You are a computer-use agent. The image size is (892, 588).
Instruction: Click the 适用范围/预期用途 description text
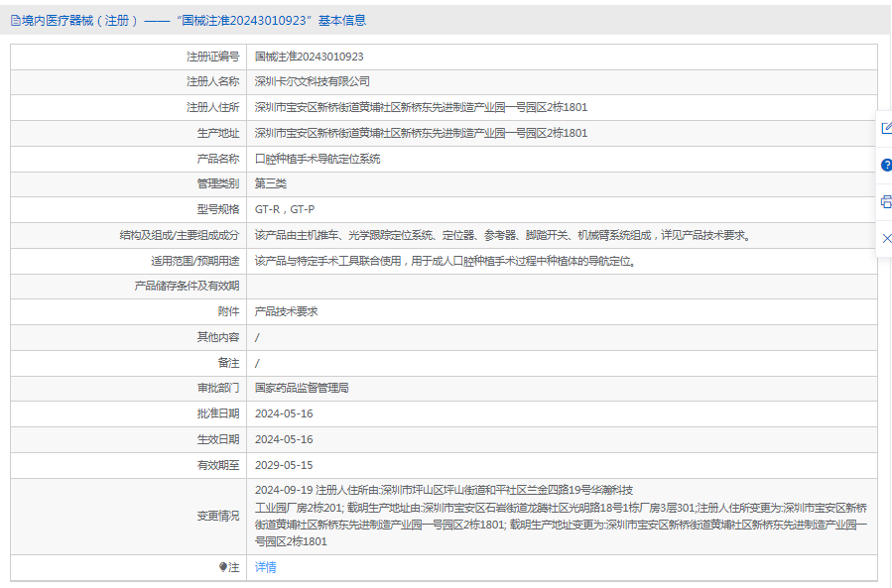446,261
